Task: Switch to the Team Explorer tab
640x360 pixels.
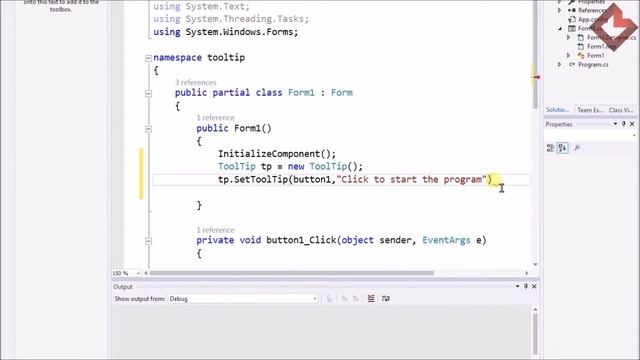Action: click(590, 110)
